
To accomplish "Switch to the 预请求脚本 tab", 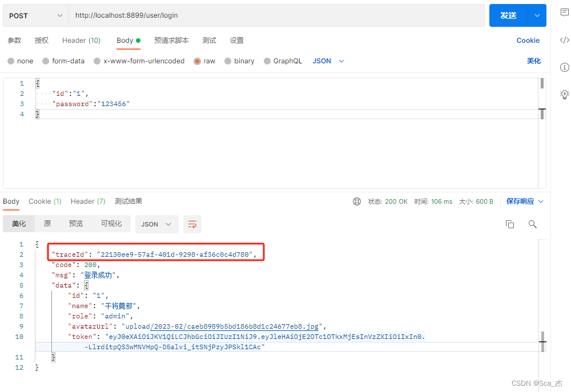I will pyautogui.click(x=171, y=41).
